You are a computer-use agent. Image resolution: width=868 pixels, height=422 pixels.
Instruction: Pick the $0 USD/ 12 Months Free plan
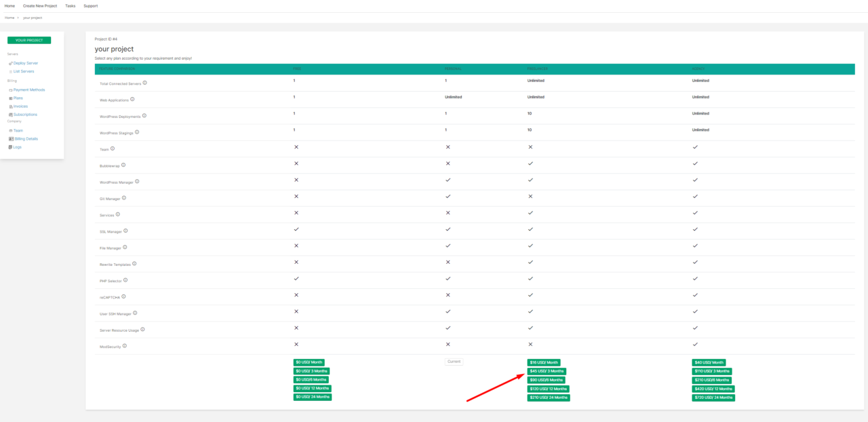[x=313, y=388]
